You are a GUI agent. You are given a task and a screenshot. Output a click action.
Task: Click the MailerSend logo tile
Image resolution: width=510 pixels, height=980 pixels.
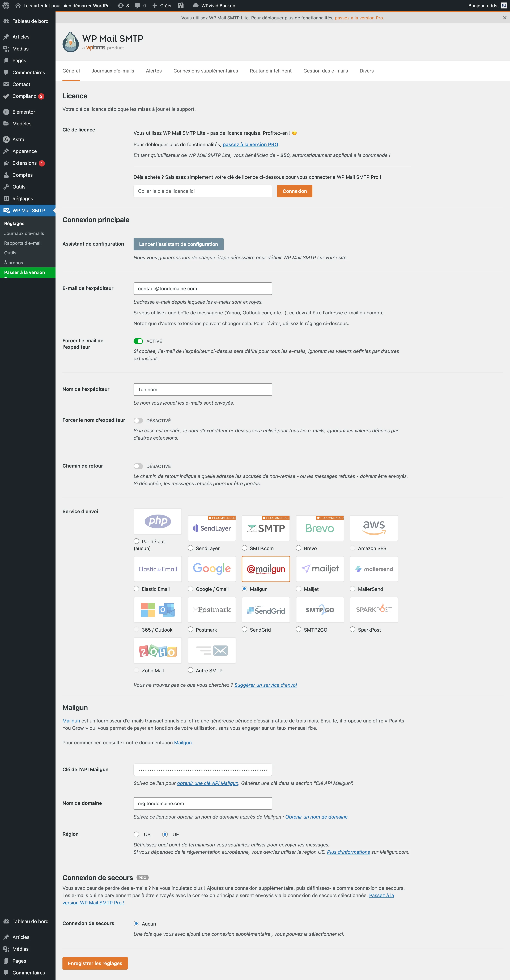click(x=374, y=569)
